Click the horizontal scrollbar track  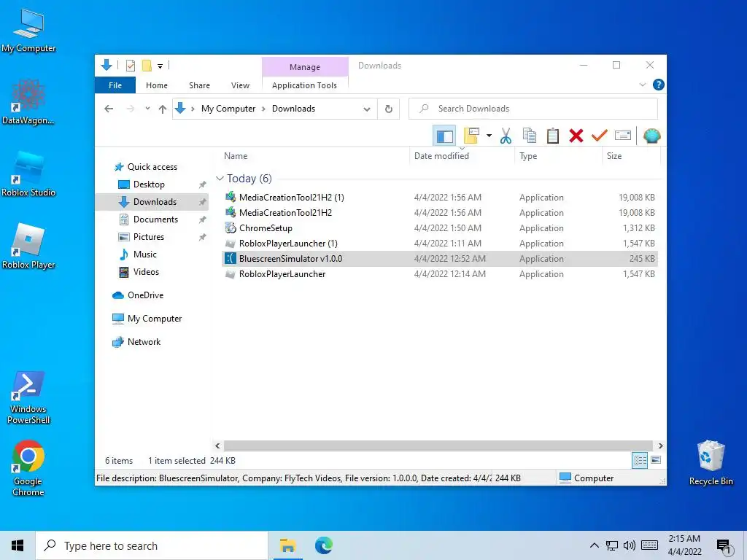click(438, 446)
